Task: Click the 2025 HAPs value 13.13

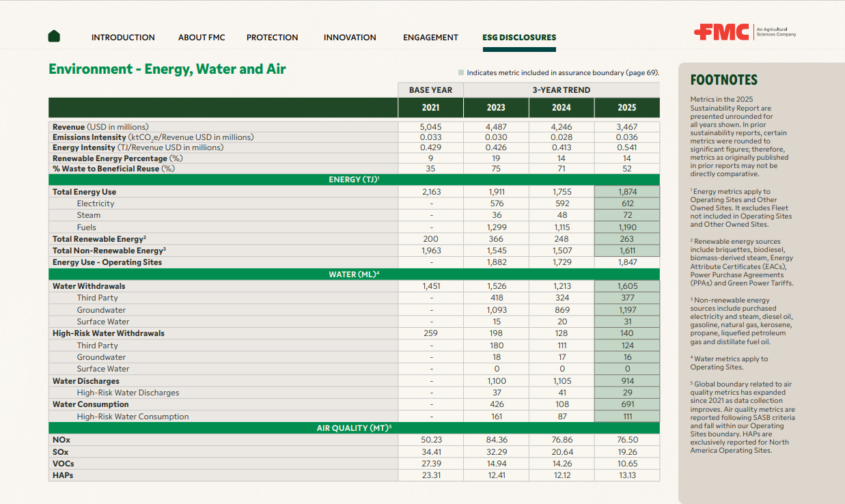Action: coord(627,475)
